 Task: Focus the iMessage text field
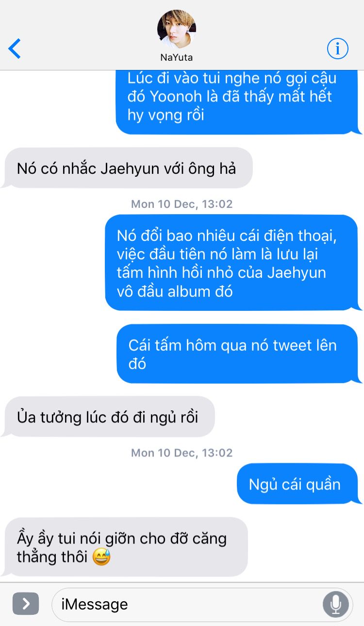202,604
